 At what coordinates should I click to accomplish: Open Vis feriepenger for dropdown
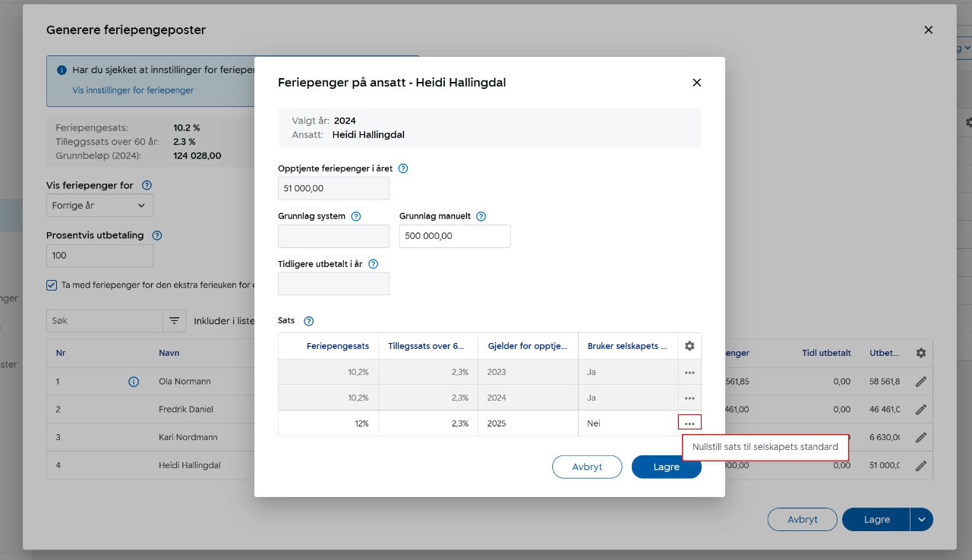(99, 206)
